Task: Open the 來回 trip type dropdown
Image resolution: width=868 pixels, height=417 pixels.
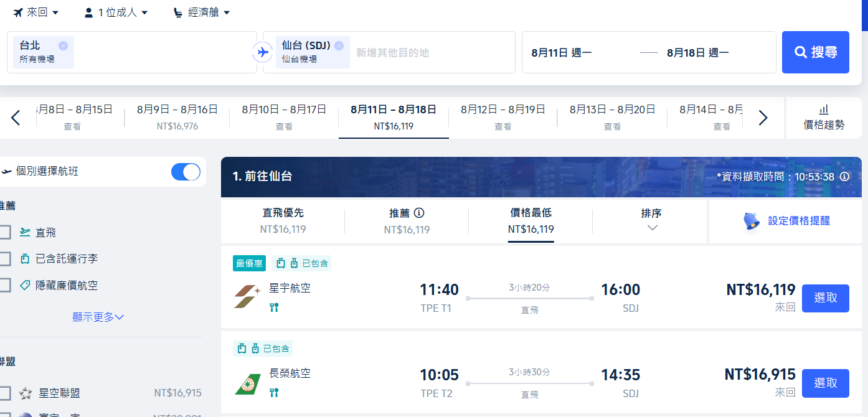Action: 36,12
